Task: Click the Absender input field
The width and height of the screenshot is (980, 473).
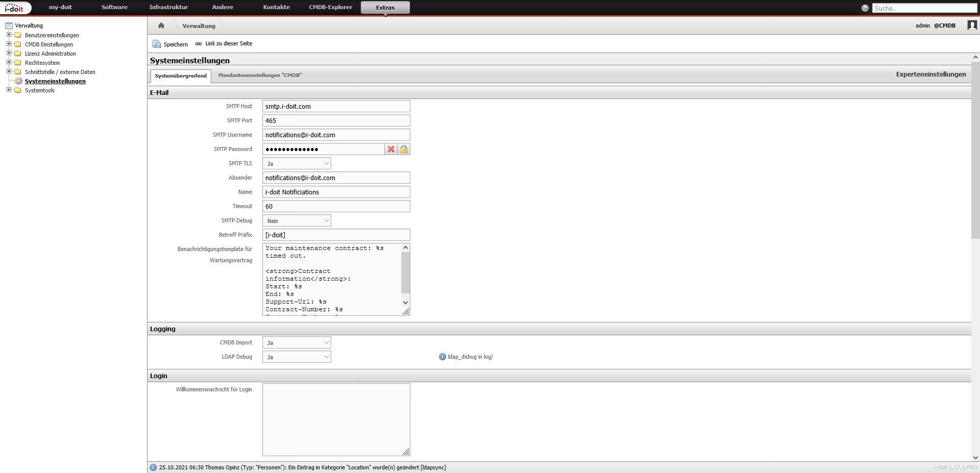Action: pos(336,178)
